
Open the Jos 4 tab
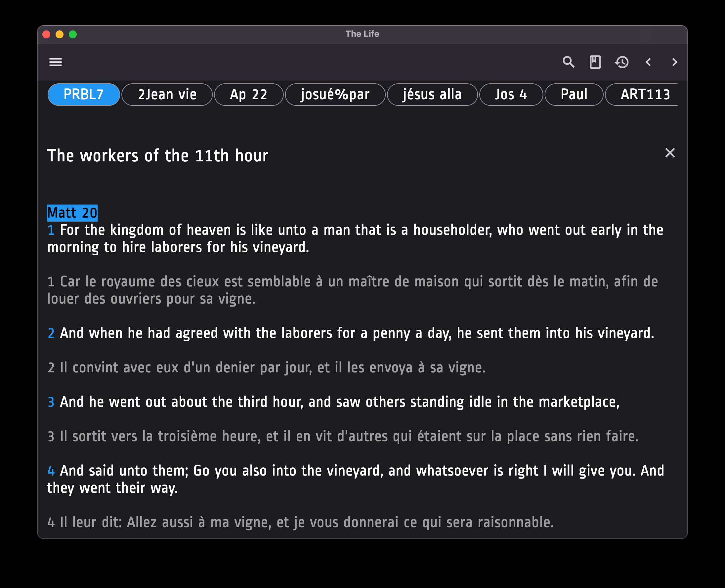point(511,95)
